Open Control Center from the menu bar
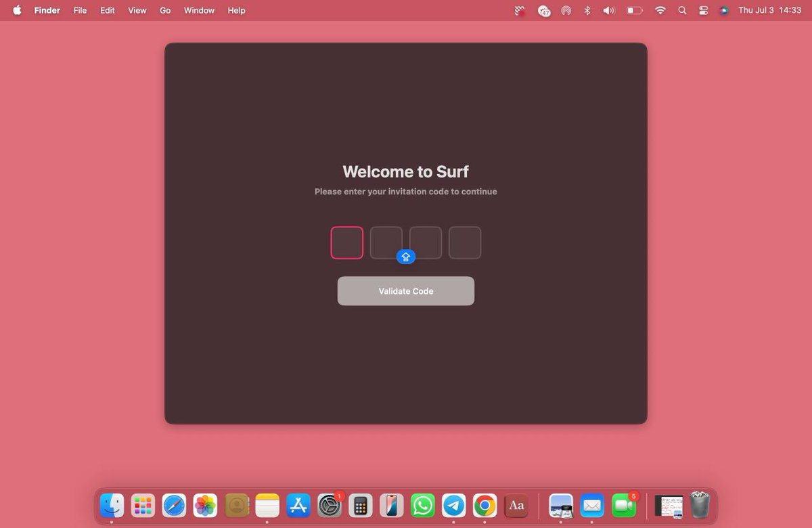 [702, 10]
